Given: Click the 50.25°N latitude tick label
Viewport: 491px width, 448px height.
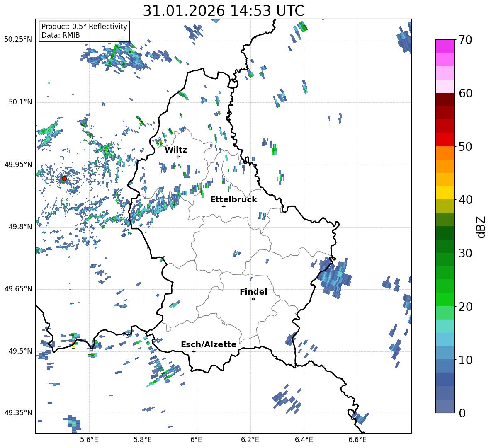Looking at the screenshot, I should tap(18, 40).
